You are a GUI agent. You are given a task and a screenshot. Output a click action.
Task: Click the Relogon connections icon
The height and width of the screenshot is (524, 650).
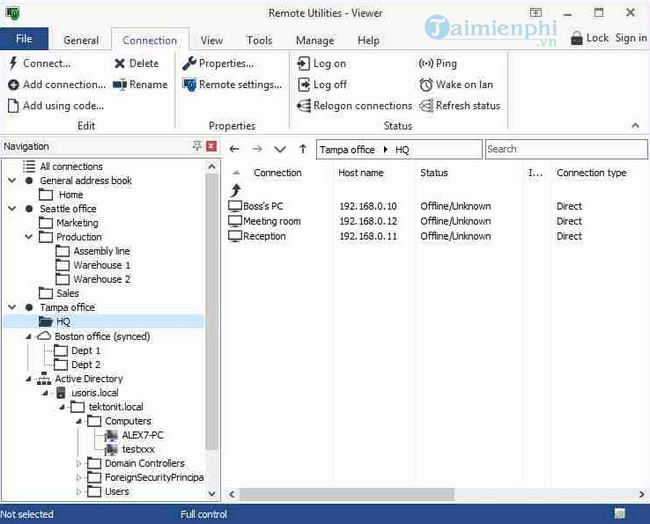coord(304,106)
